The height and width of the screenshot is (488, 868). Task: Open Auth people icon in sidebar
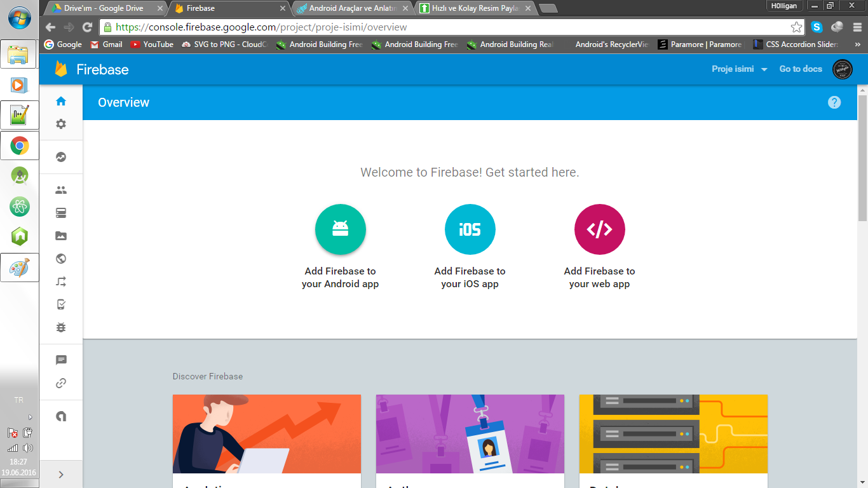61,190
